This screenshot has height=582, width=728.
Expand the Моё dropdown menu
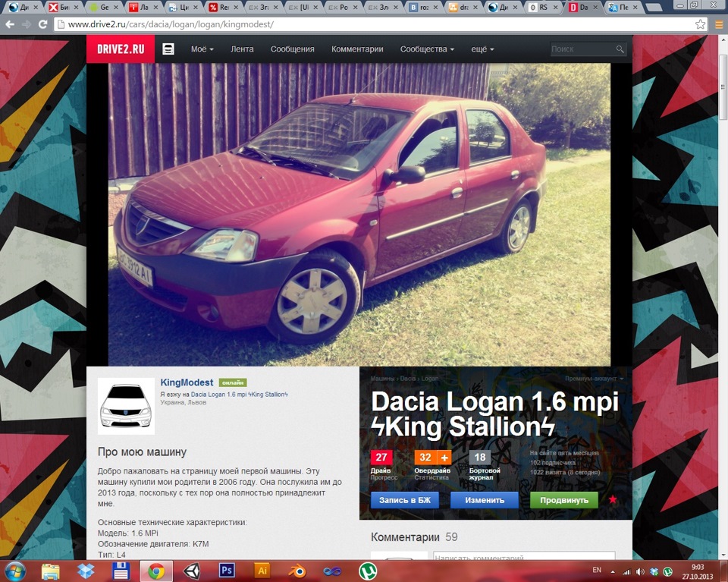(202, 49)
